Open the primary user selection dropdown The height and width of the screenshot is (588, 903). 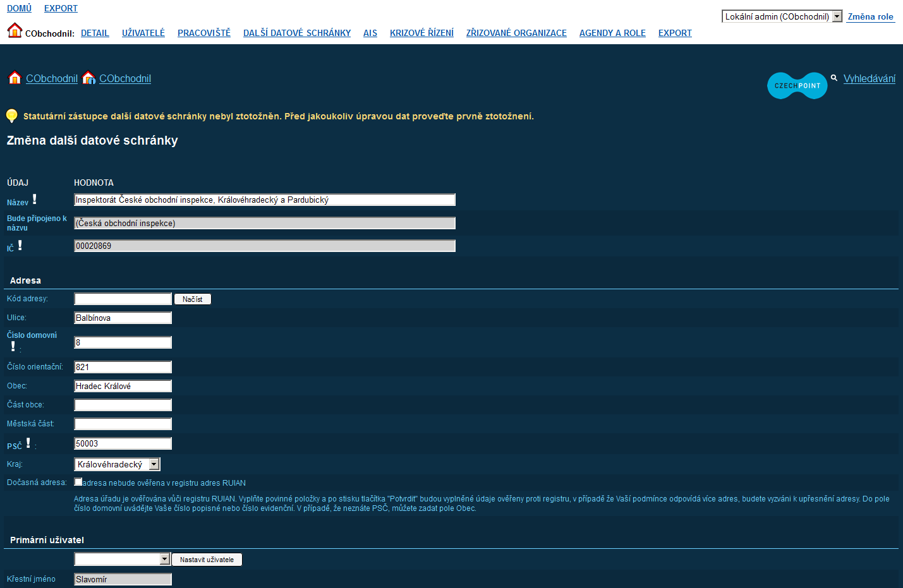(123, 559)
